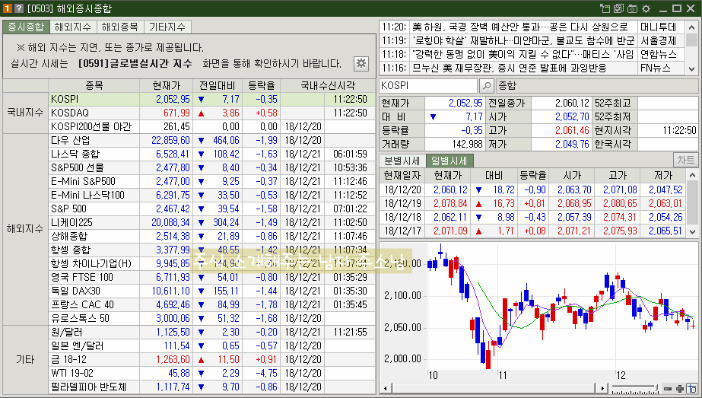Viewport: 702px width, 398px height.
Task: Select the KOSDAQ row
Action: [212, 113]
